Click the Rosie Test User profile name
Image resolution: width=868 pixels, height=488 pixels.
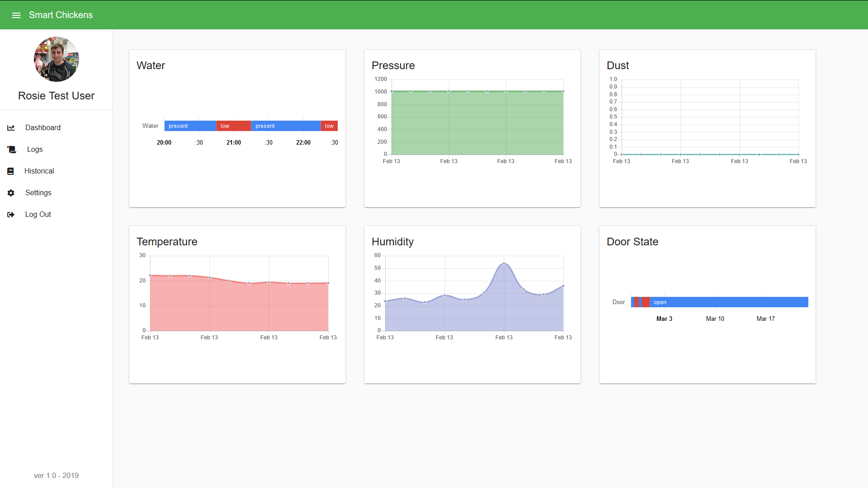tap(57, 96)
